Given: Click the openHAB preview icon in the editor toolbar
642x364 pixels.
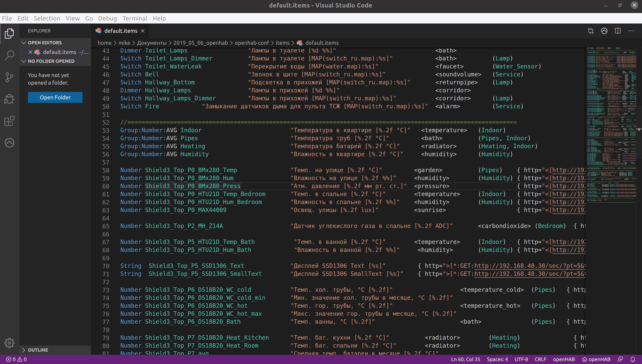Looking at the screenshot, I should (x=604, y=31).
